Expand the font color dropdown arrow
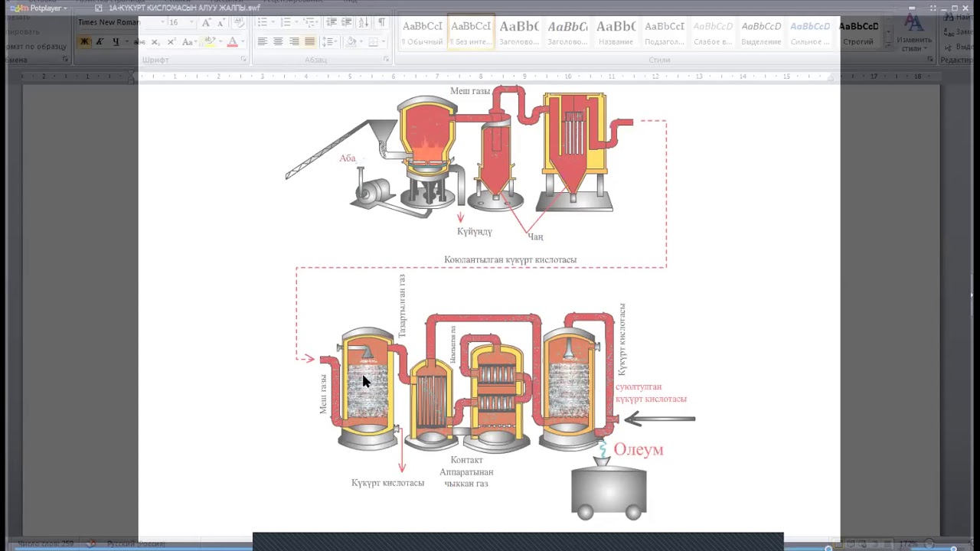This screenshot has height=551, width=980. (243, 41)
